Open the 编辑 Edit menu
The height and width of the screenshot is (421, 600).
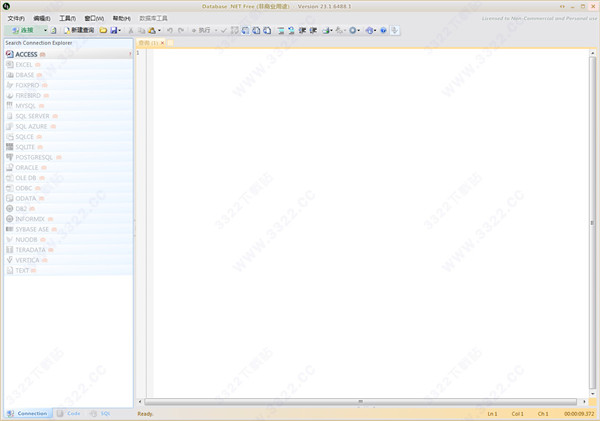pos(42,18)
